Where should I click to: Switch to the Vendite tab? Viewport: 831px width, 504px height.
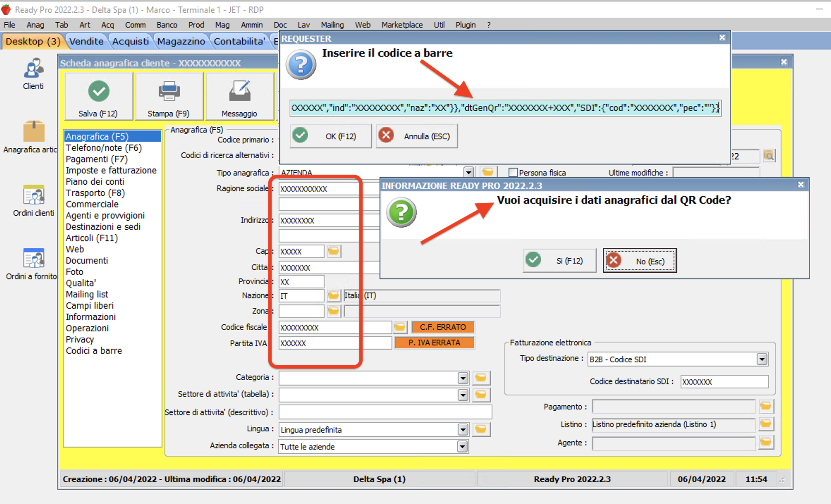point(86,41)
